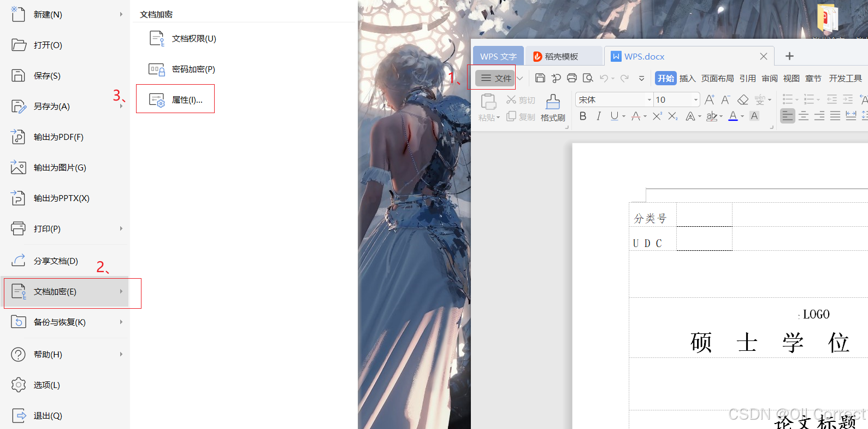Viewport: 868px width, 429px height.
Task: Click the Save icon in quick access toolbar
Action: pos(540,78)
